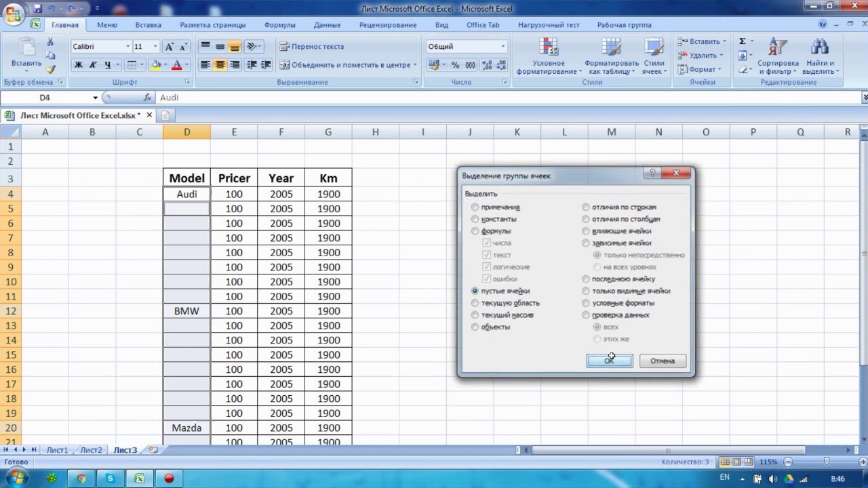Switch to the 'Вставка' ribbon tab
Viewport: 868px width, 488px height.
[x=149, y=25]
